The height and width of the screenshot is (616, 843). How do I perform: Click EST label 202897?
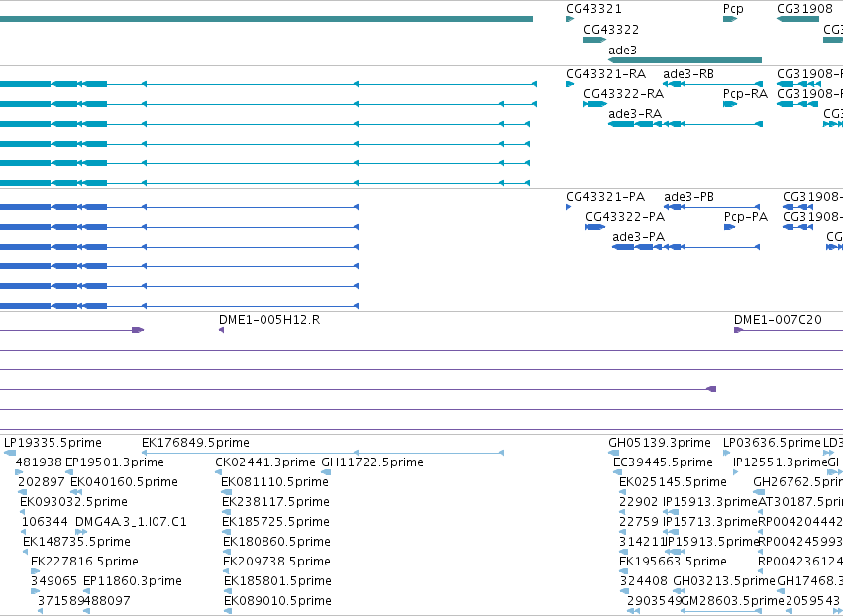coord(41,482)
